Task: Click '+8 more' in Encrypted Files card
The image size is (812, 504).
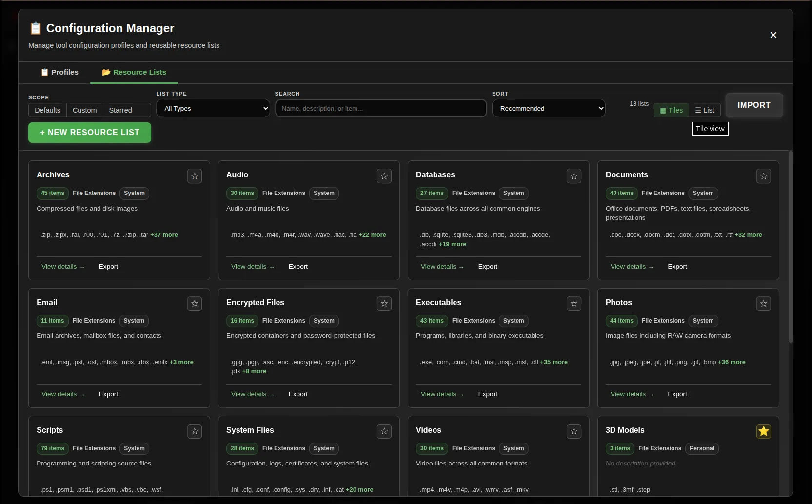Action: pyautogui.click(x=254, y=371)
